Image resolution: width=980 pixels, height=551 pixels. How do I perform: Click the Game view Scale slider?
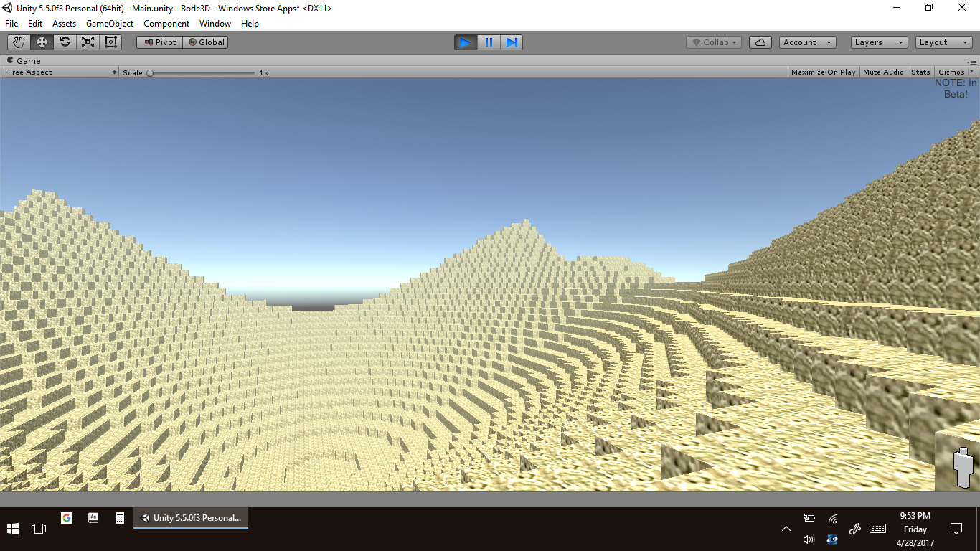click(x=201, y=72)
